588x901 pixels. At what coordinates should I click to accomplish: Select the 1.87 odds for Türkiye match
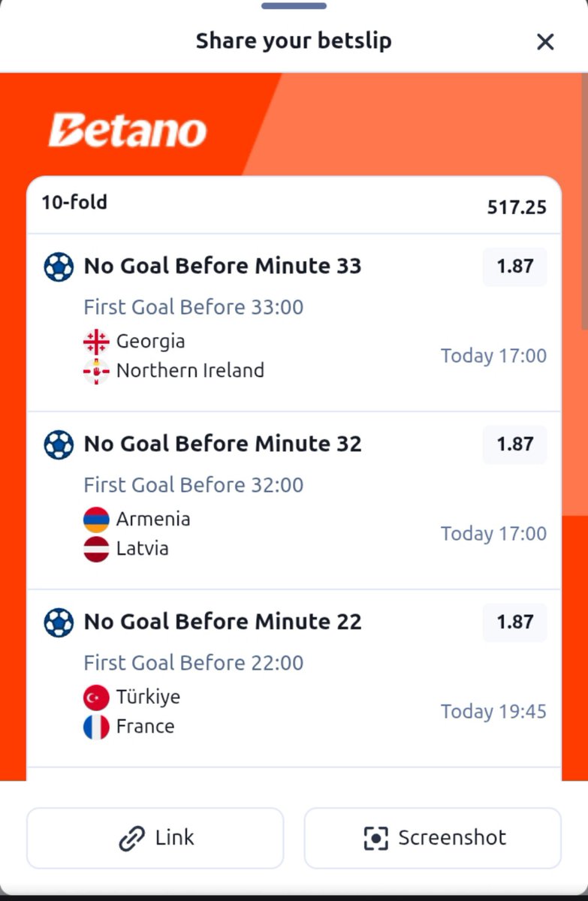click(x=515, y=622)
